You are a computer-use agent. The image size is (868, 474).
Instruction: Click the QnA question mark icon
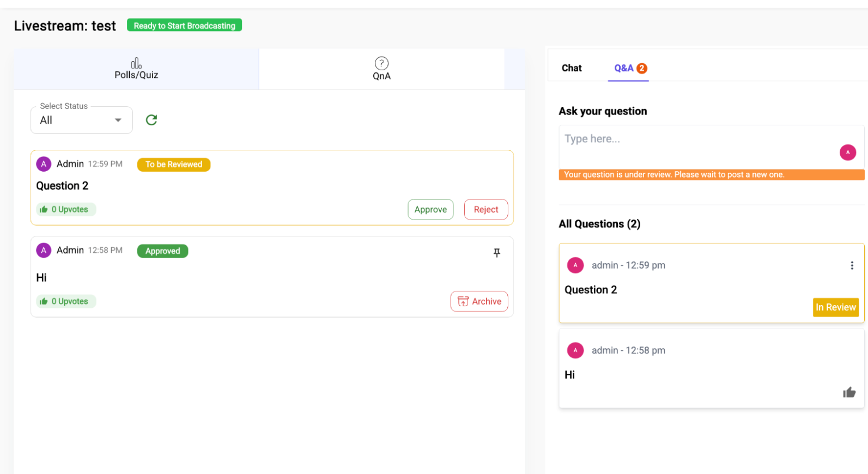[381, 63]
